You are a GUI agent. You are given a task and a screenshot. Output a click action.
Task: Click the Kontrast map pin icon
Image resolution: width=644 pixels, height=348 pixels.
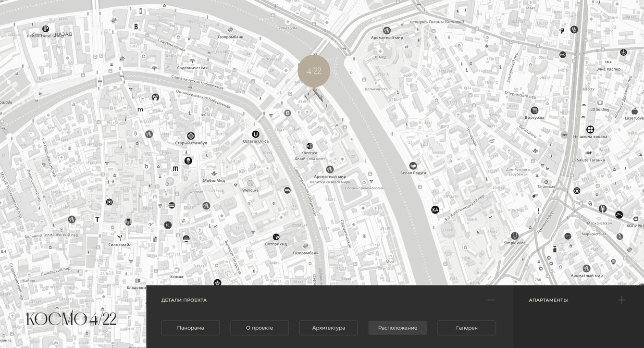point(310,146)
